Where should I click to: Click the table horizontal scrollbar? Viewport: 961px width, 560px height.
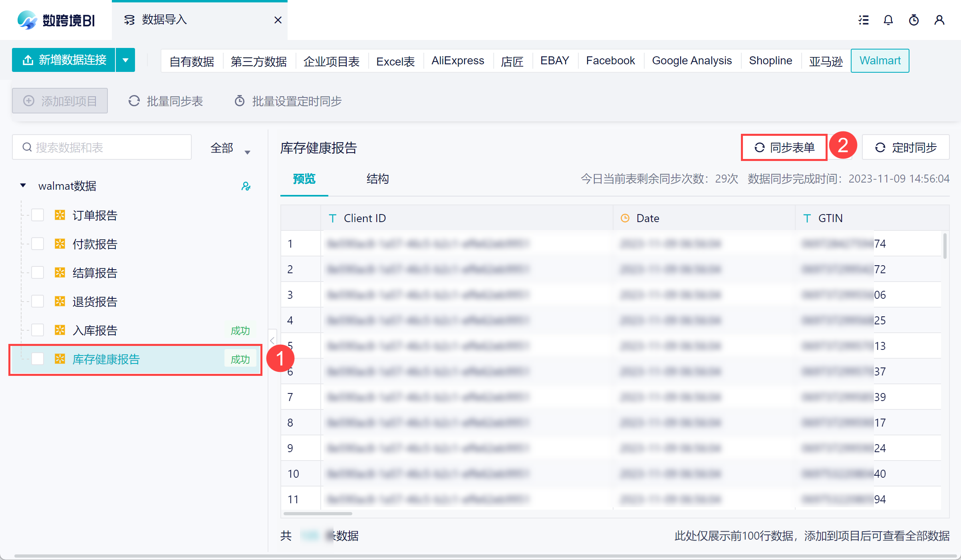pos(318,514)
